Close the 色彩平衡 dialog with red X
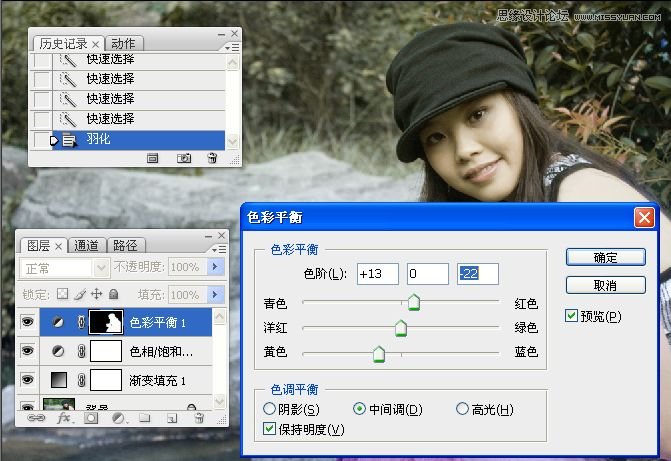The image size is (671, 461). [644, 217]
